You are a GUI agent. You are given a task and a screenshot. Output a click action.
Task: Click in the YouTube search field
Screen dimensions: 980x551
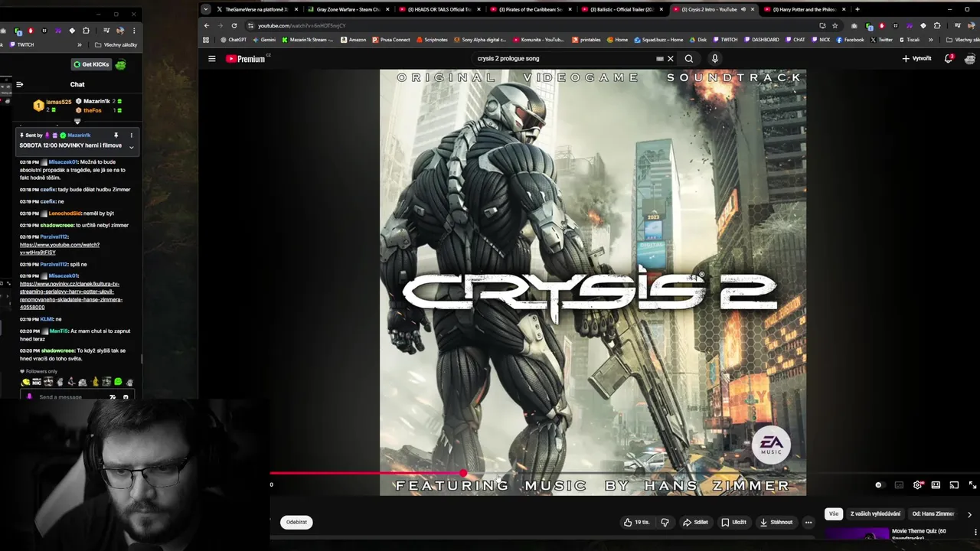point(563,58)
